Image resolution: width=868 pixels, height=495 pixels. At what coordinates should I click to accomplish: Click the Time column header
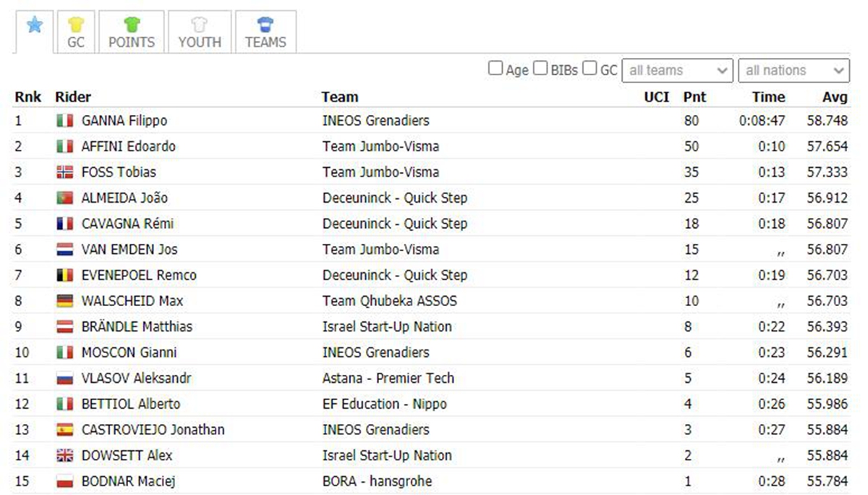click(x=768, y=97)
